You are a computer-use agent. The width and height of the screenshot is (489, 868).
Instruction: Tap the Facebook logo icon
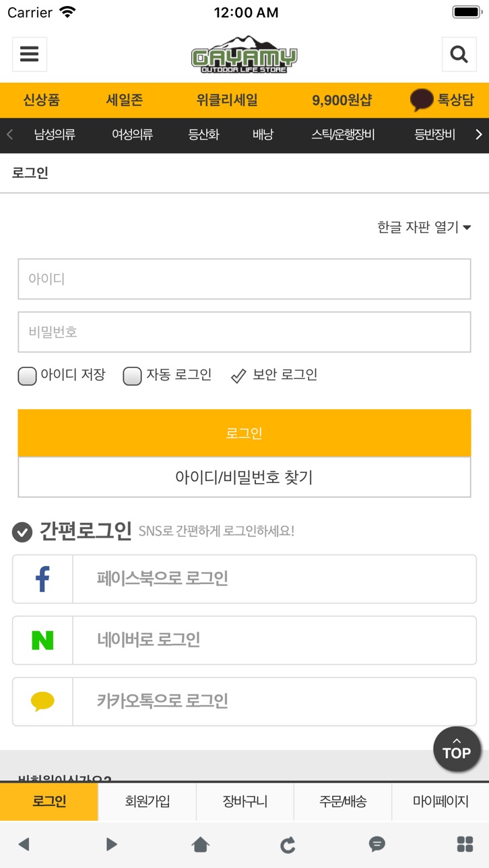click(x=42, y=579)
